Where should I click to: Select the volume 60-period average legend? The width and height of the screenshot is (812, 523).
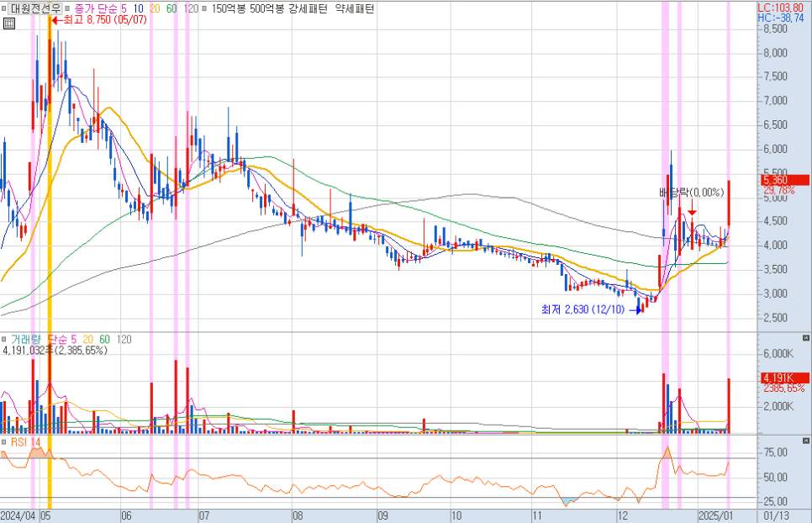[104, 340]
